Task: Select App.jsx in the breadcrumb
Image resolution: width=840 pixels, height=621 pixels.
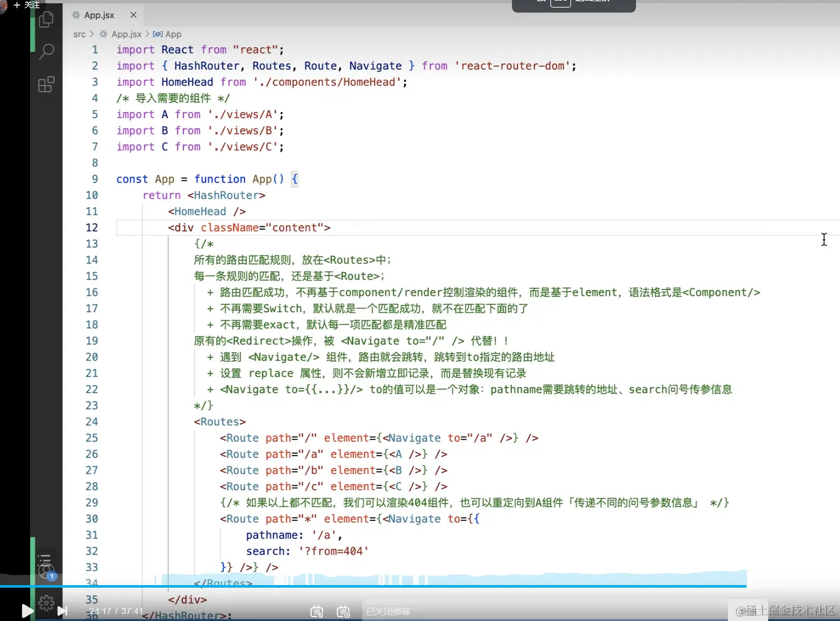Action: click(127, 34)
